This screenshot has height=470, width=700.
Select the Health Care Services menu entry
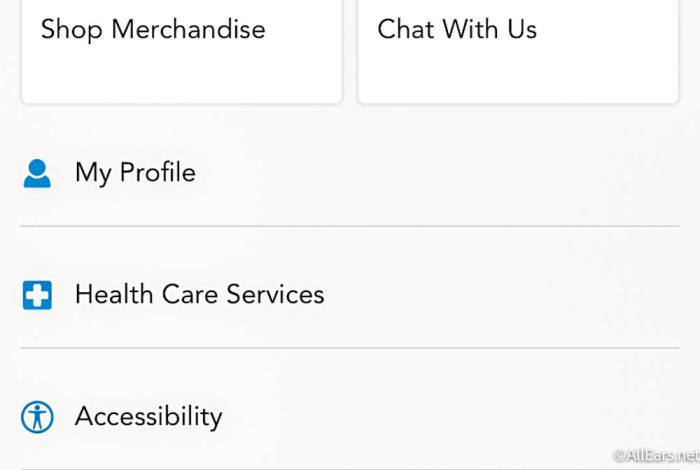click(350, 295)
